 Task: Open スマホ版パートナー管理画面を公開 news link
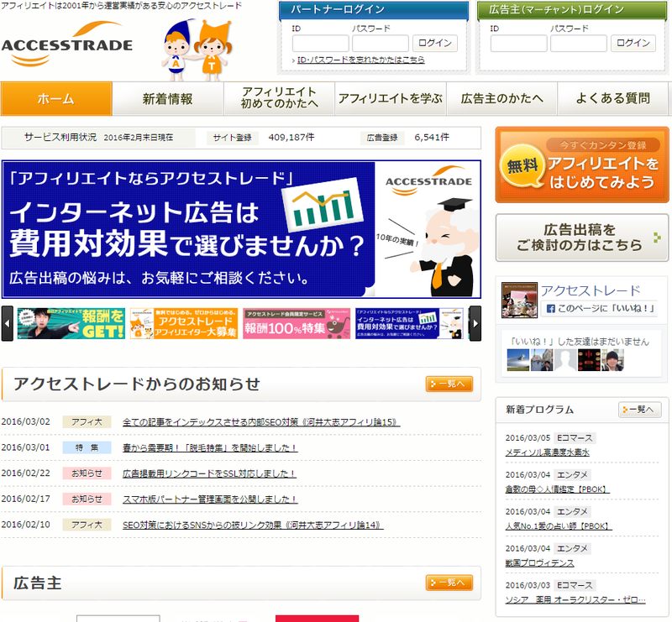pyautogui.click(x=210, y=499)
